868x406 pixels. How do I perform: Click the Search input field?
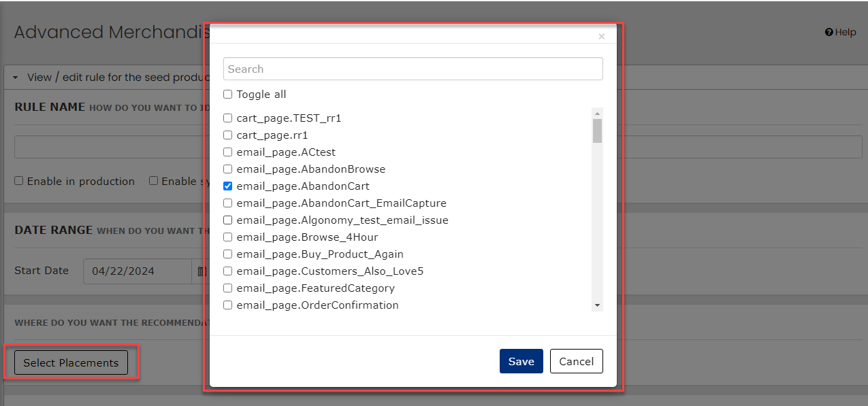(x=413, y=68)
